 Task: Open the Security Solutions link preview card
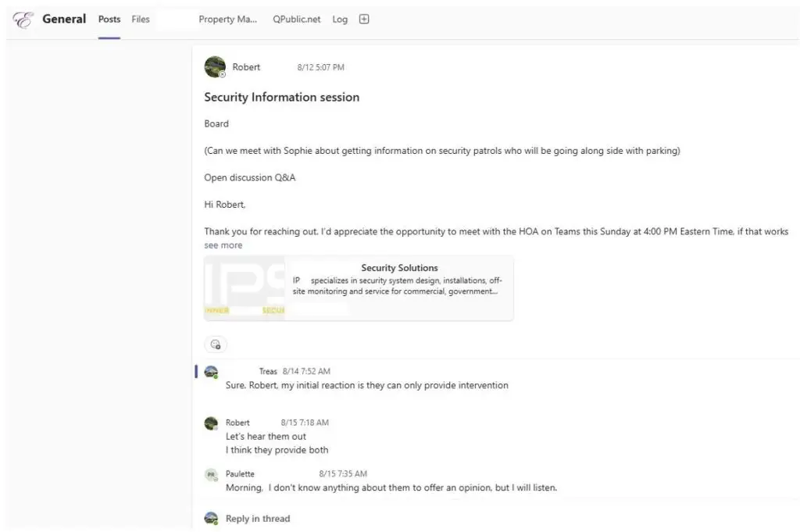(359, 288)
